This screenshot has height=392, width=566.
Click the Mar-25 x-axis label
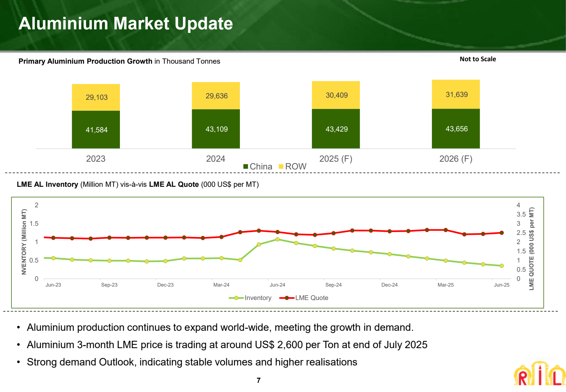(x=446, y=285)
